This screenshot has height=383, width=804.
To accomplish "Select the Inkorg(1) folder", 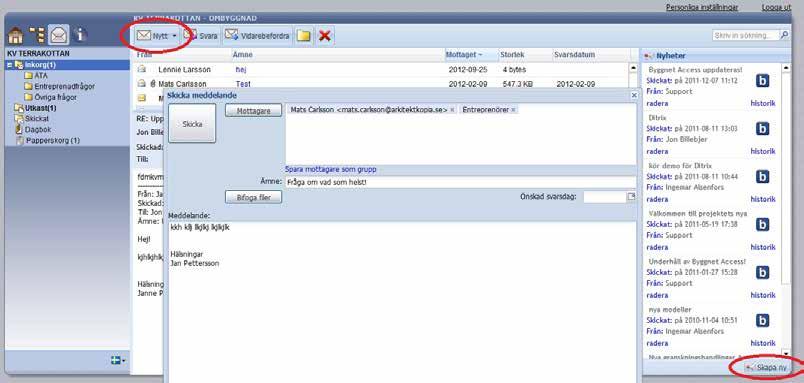I will (x=40, y=65).
